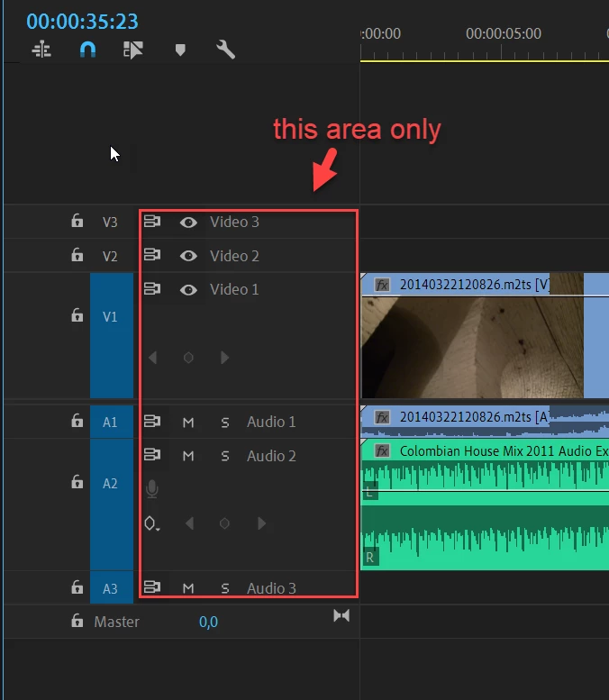Toggle sync lock for Video 1
Viewport: 609px width, 700px height.
[152, 289]
